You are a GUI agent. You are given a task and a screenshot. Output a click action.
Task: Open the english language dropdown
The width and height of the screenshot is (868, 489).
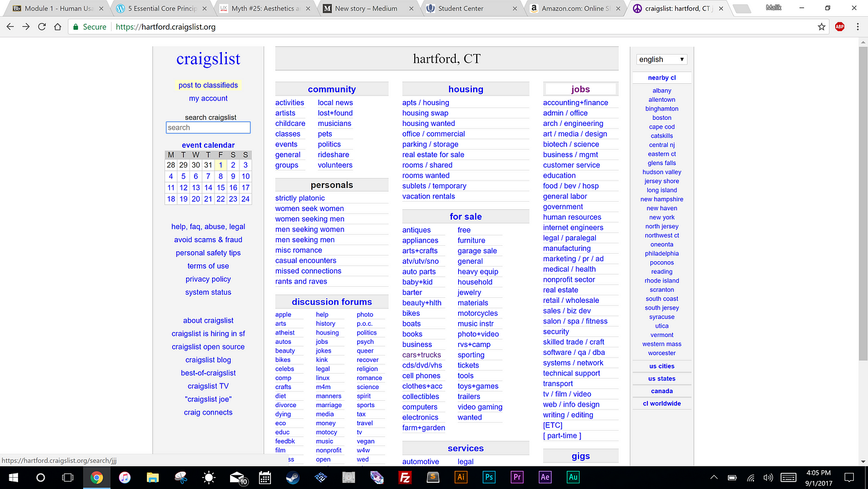coord(662,59)
